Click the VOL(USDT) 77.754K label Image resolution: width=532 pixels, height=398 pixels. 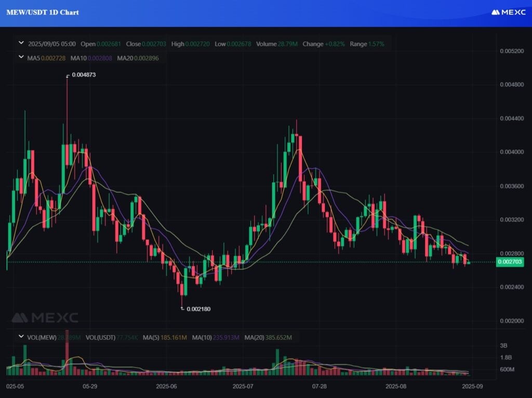[x=112, y=338]
